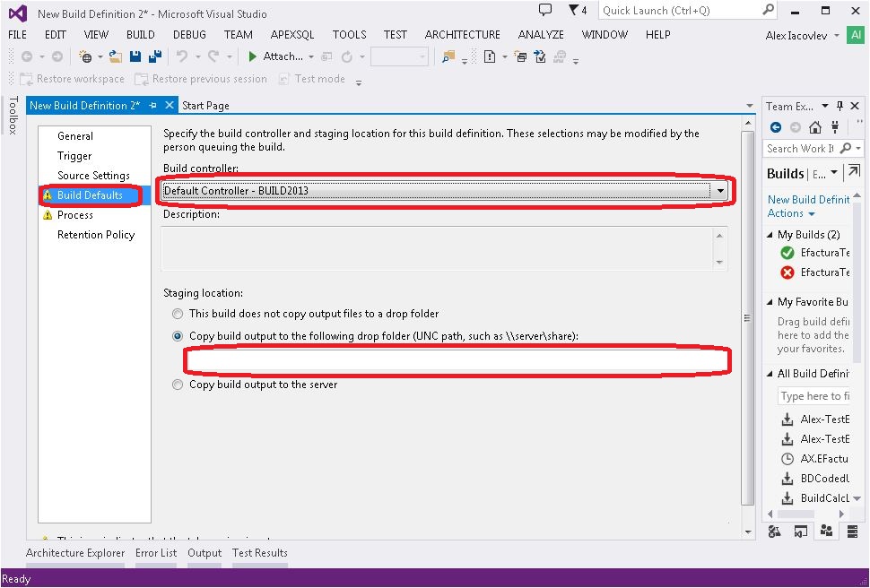Image resolution: width=870 pixels, height=588 pixels.
Task: Click the Open File folder icon
Action: click(116, 56)
